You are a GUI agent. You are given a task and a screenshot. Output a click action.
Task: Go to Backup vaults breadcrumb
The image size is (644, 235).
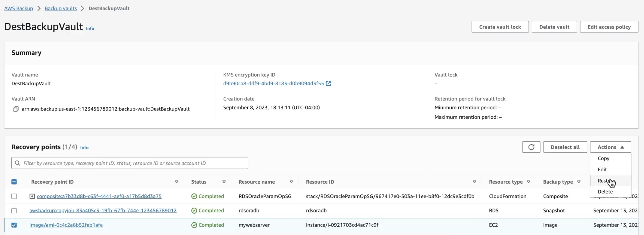point(61,8)
